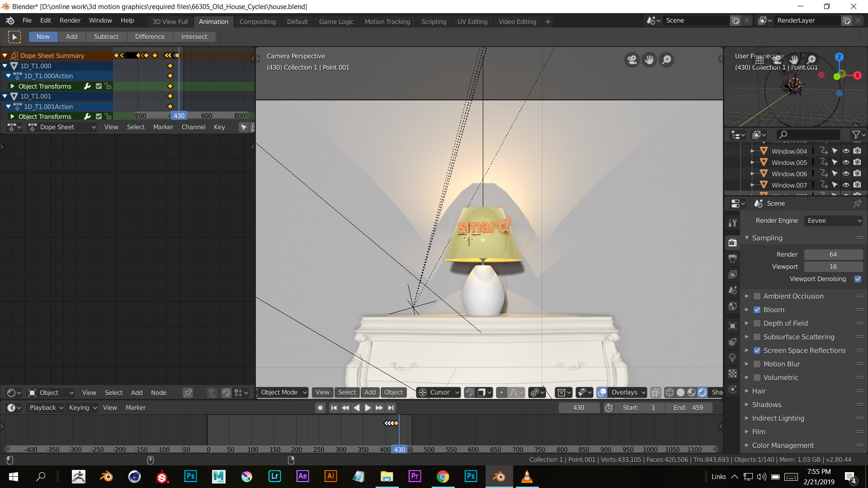
Task: Open the World properties tab icon
Action: pos(732,306)
